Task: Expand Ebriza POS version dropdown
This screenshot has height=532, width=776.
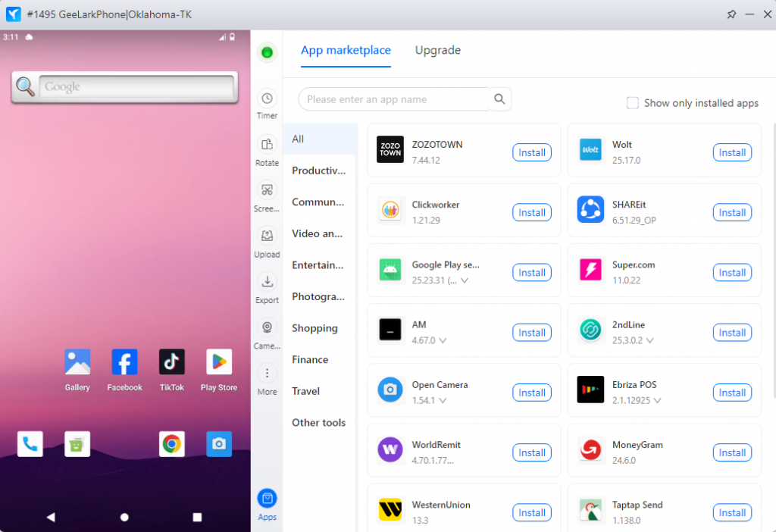Action: (657, 400)
